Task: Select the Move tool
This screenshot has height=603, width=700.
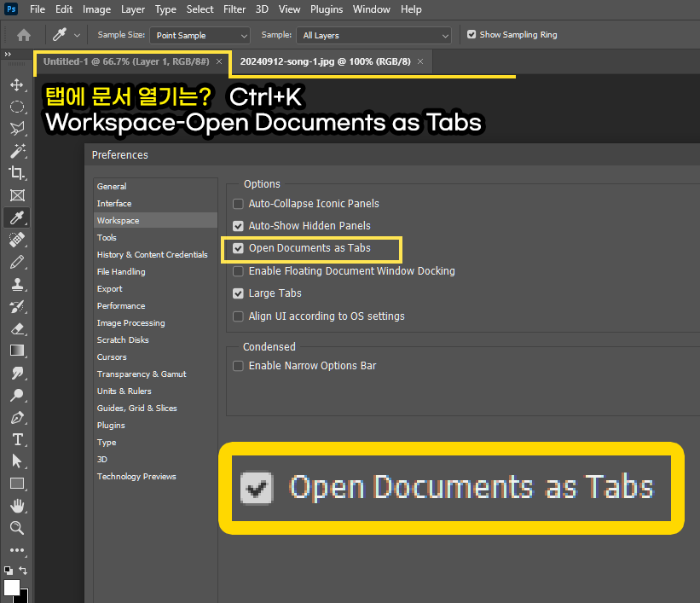Action: click(17, 85)
